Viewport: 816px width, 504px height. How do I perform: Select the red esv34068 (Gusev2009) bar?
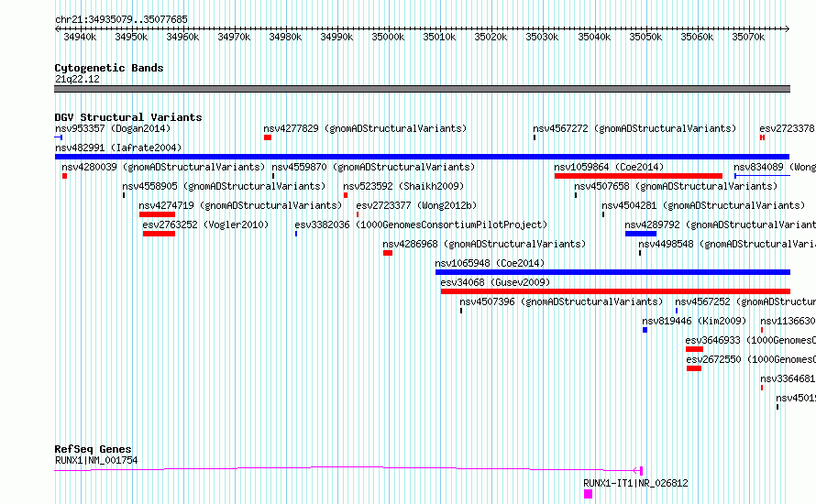[615, 291]
